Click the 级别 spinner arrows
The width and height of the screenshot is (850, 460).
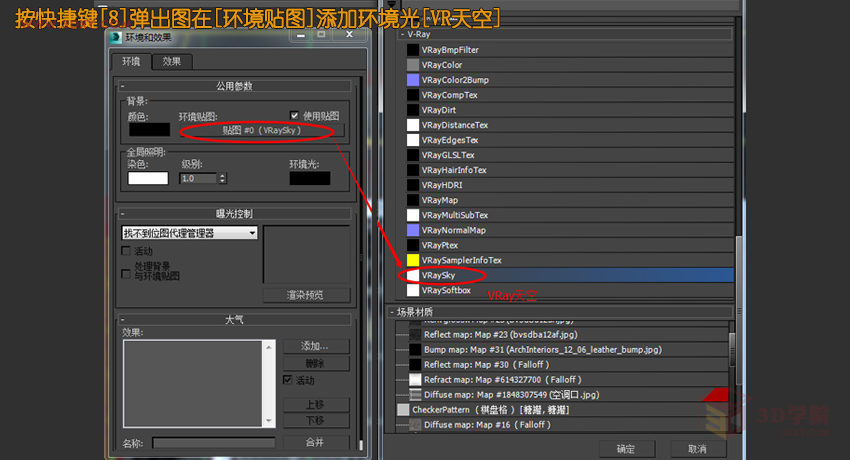[222, 178]
